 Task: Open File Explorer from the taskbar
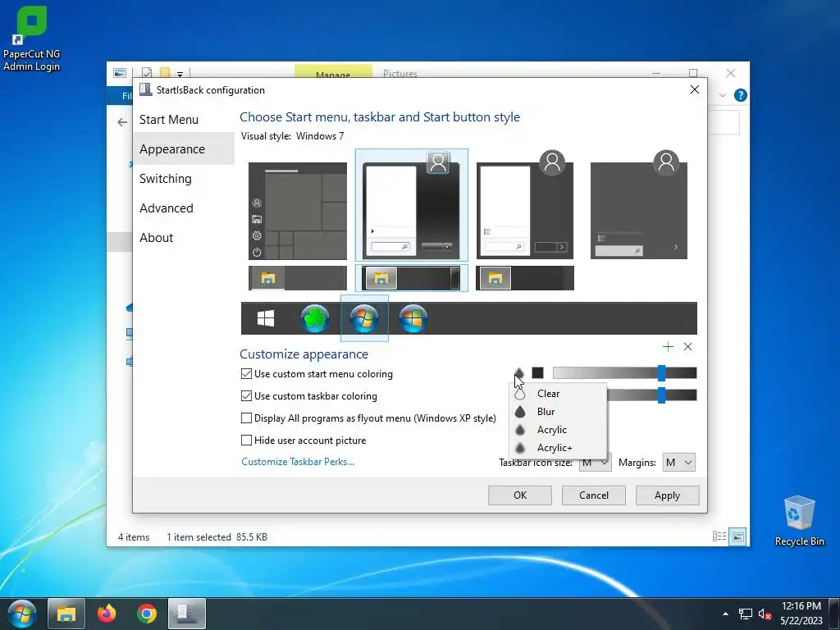[66, 614]
